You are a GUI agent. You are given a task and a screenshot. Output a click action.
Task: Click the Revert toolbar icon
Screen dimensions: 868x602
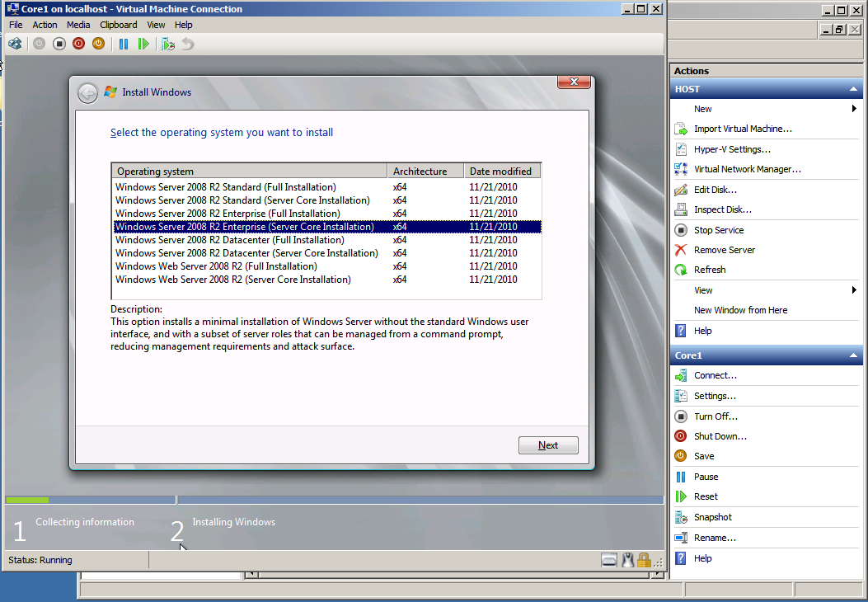point(188,44)
